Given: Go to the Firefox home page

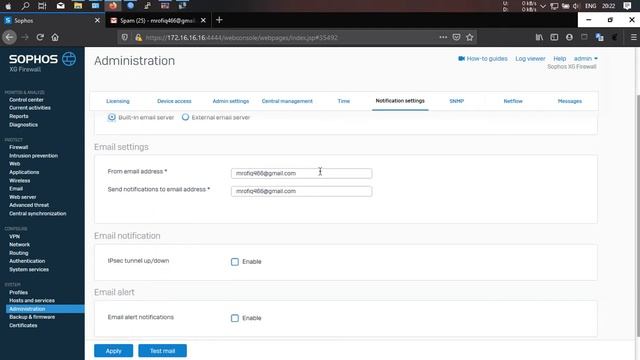Looking at the screenshot, I should 55,37.
